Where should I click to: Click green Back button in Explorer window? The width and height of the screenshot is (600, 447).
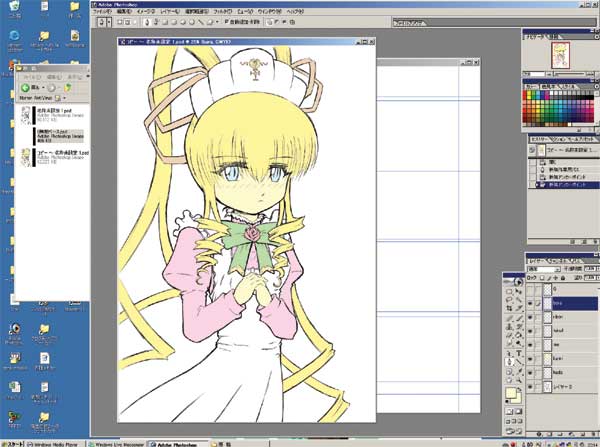tap(25, 88)
